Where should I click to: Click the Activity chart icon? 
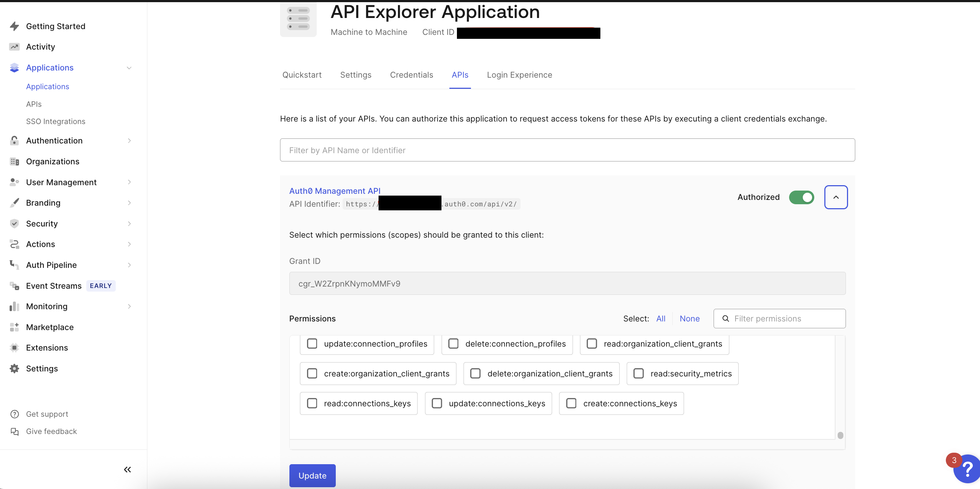click(x=14, y=47)
